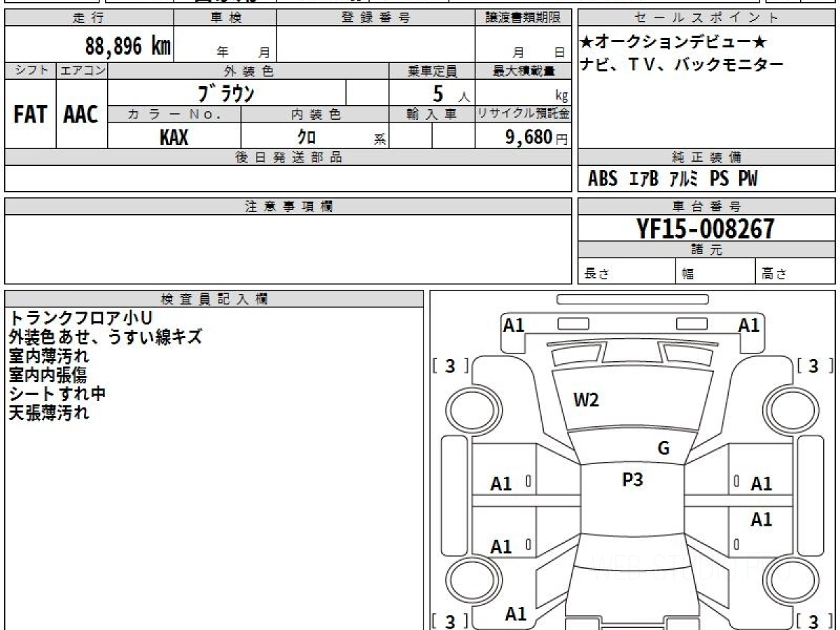Select the W2 mark on the hood
Viewport: 840px width, 630px height.
point(586,400)
